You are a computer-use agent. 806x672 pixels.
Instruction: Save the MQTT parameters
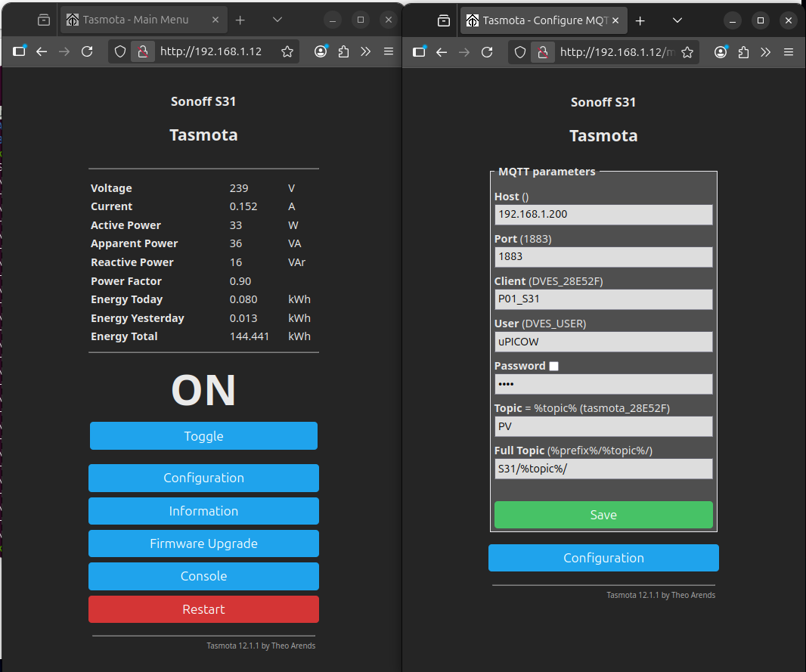[x=603, y=515]
